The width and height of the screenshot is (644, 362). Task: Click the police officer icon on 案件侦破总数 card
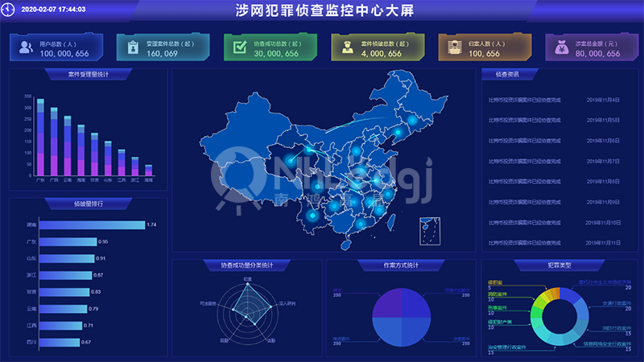pos(348,47)
